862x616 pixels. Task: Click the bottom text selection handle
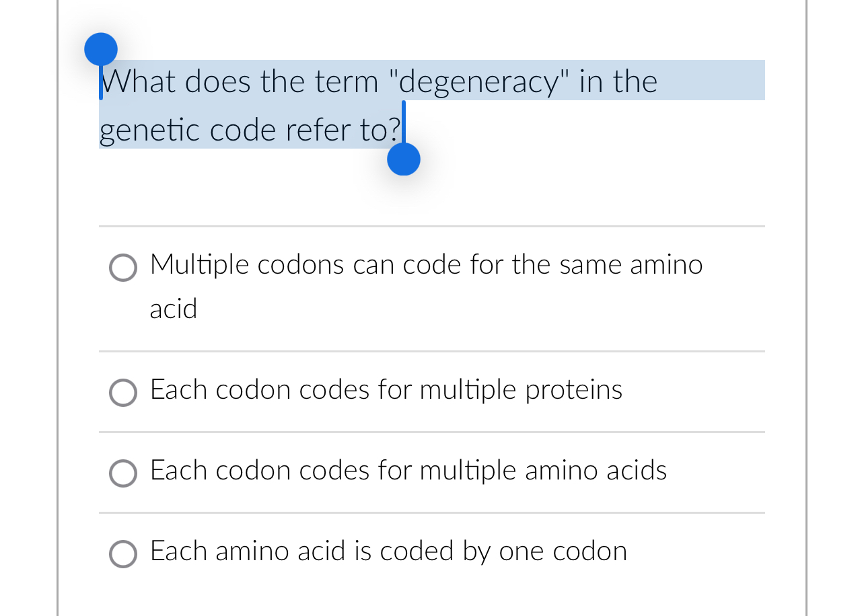click(x=403, y=159)
